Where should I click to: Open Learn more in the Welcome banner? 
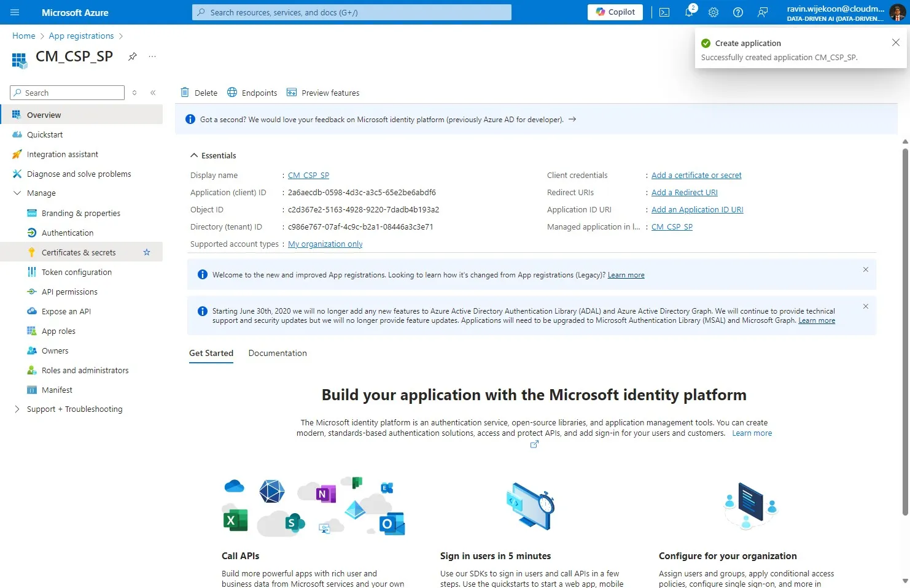point(626,275)
